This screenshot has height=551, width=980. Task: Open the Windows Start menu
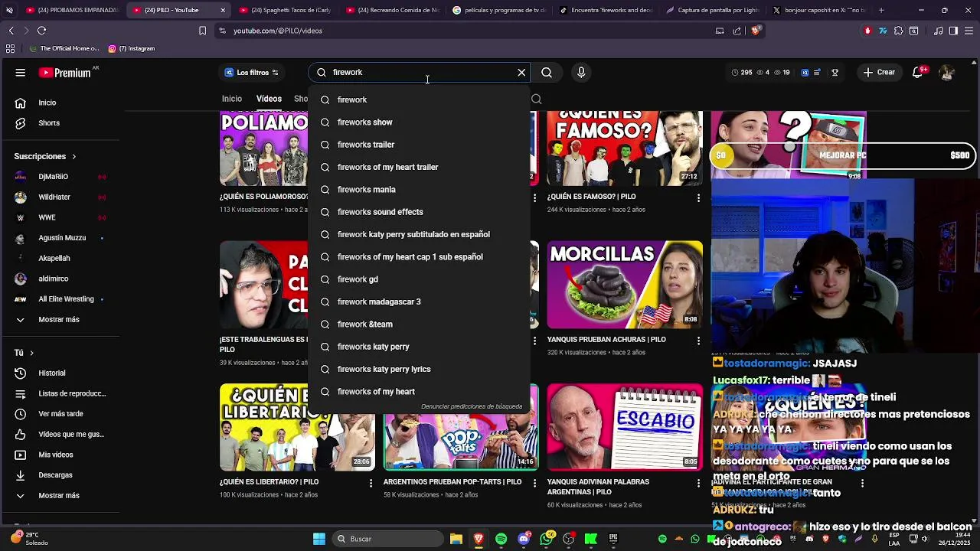coord(319,539)
